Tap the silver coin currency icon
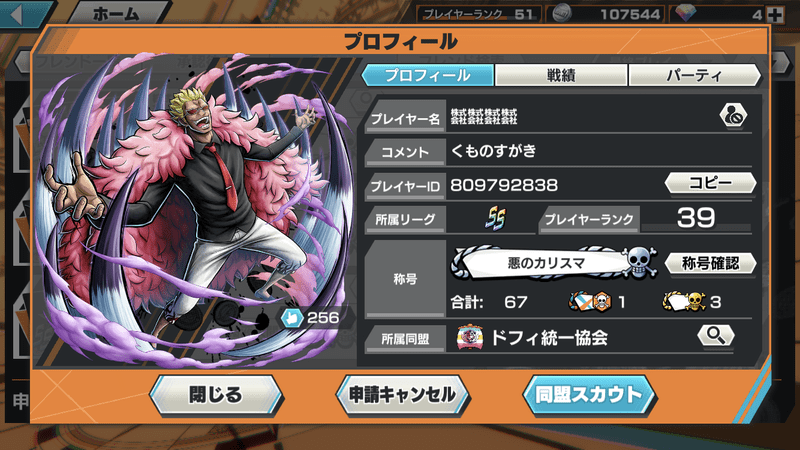This screenshot has width=800, height=450. pos(561,14)
